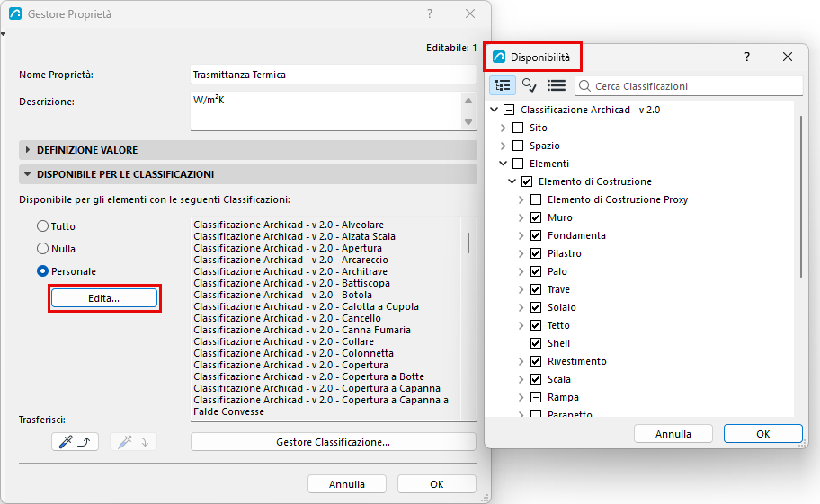This screenshot has width=820, height=504.
Task: Toggle the Sito checkbox
Action: (x=518, y=128)
